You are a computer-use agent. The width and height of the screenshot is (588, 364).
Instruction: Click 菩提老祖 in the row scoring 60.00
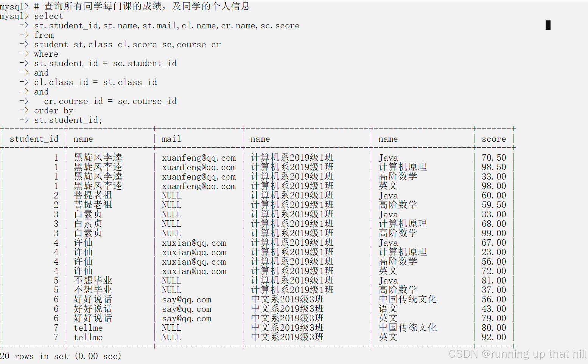click(93, 195)
